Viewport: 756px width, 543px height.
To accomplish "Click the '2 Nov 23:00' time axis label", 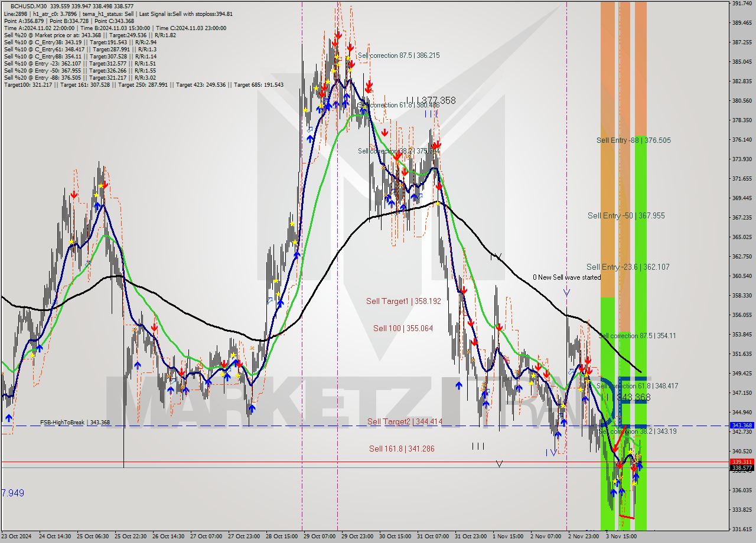I will point(584,537).
